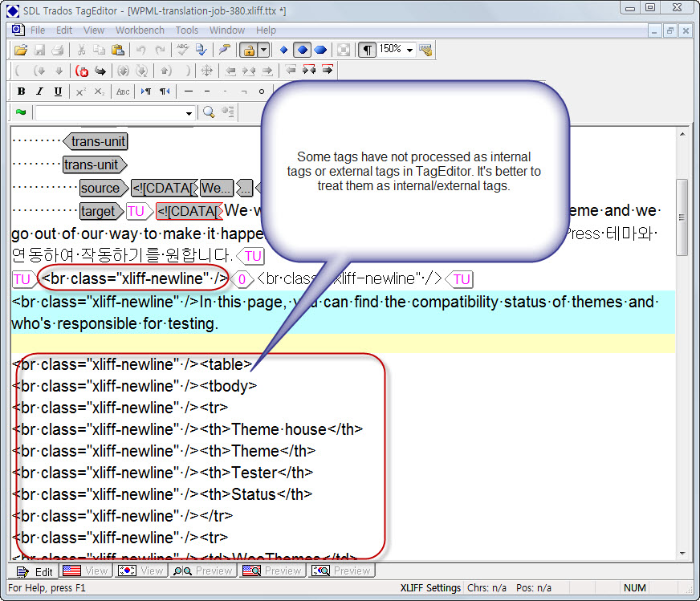Open the File menu
The image size is (700, 601).
[38, 30]
